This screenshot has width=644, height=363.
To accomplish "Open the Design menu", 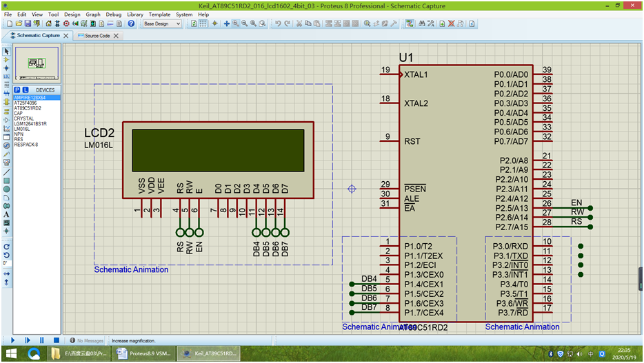I will point(72,14).
